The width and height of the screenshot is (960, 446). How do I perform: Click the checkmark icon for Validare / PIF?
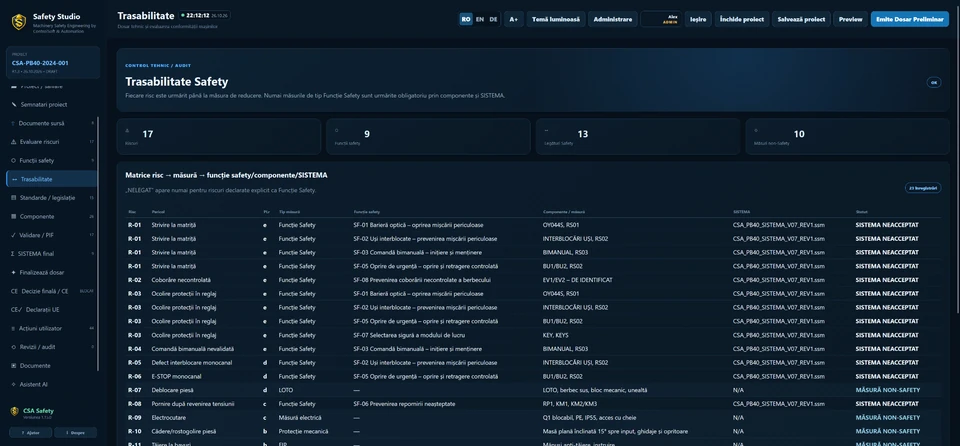pos(14,235)
